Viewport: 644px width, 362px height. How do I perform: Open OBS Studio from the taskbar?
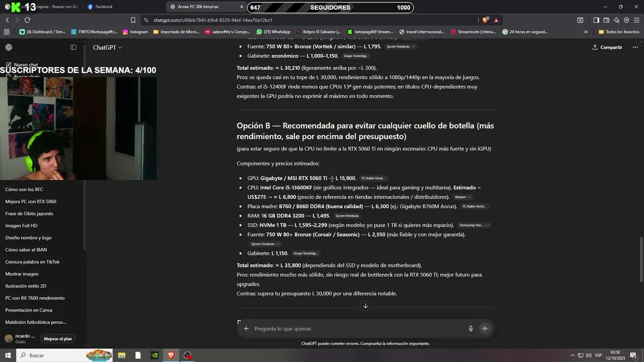pos(188,355)
